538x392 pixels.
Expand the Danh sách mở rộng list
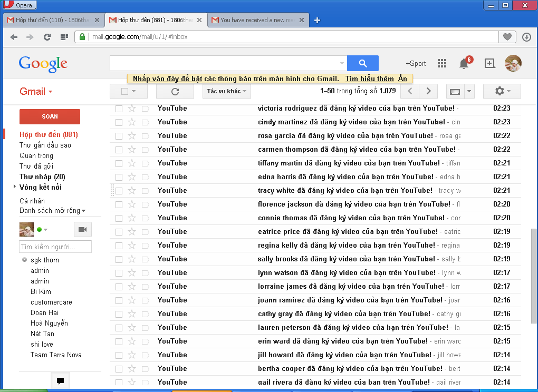coord(52,211)
